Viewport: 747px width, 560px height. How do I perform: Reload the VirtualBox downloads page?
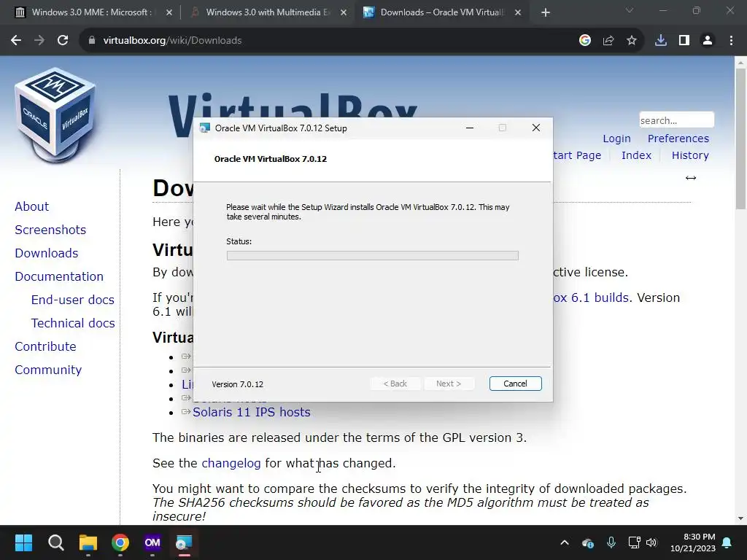(x=63, y=41)
